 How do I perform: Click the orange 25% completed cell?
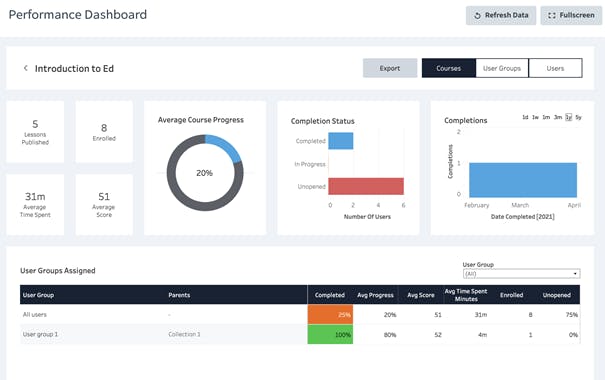tap(330, 314)
